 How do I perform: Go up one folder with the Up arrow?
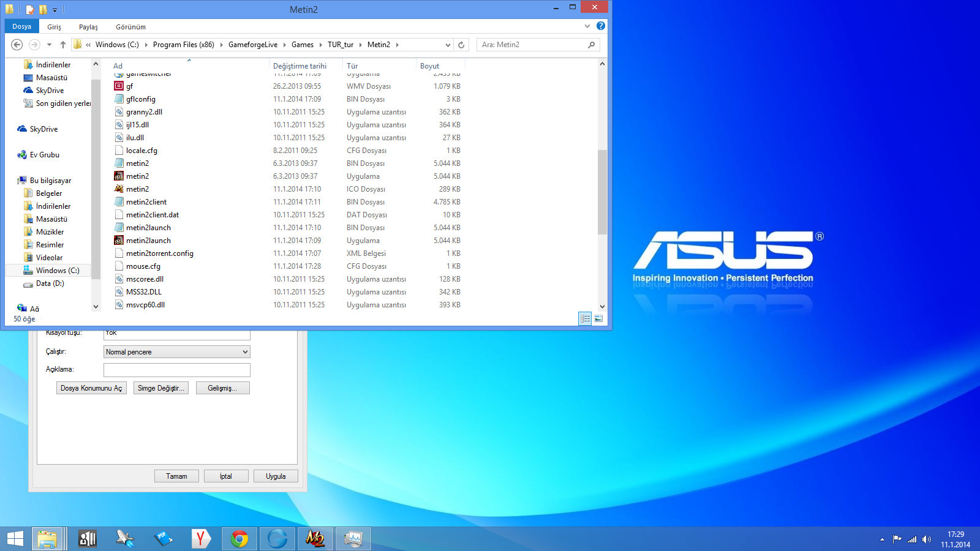(x=62, y=45)
